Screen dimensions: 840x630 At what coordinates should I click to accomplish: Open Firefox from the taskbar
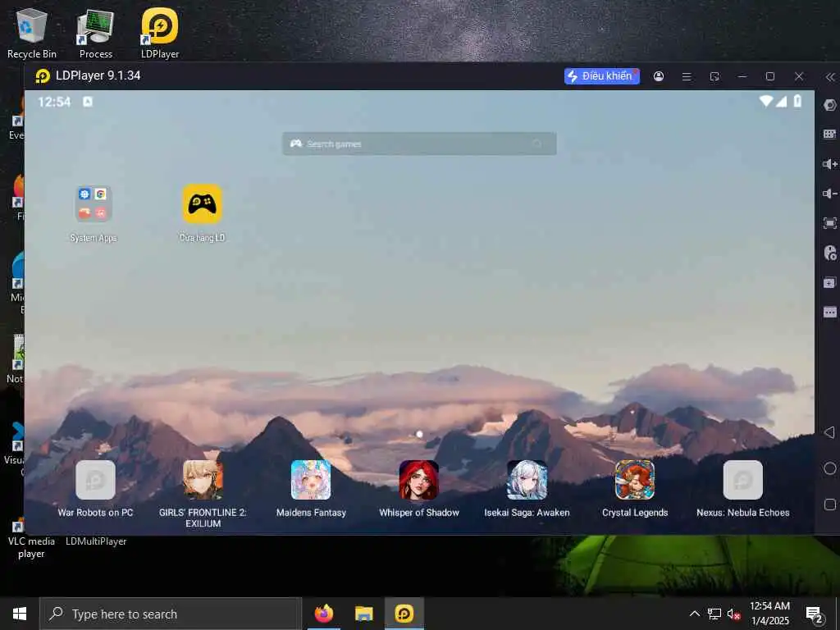[323, 614]
